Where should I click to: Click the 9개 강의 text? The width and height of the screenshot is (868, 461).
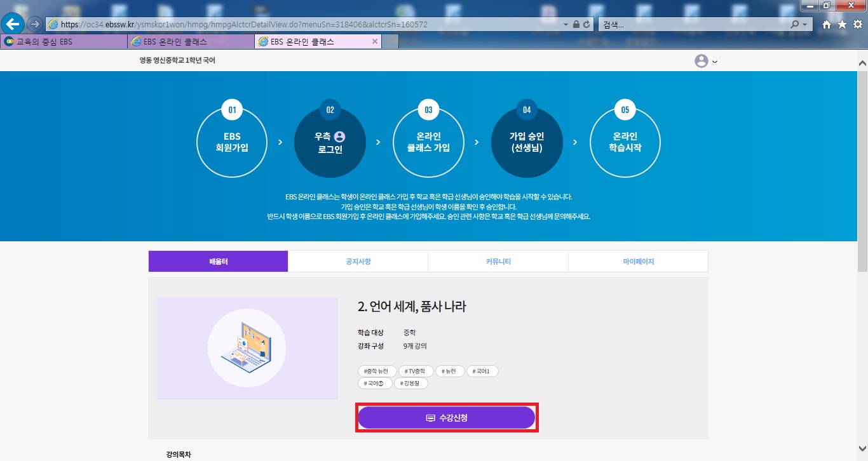[415, 346]
